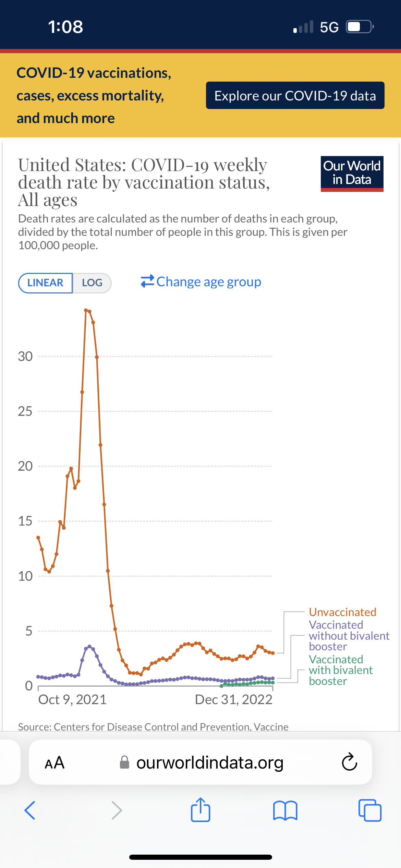This screenshot has width=401, height=868.
Task: Tap the Oct 9, 2021 start date label
Action: (72, 700)
